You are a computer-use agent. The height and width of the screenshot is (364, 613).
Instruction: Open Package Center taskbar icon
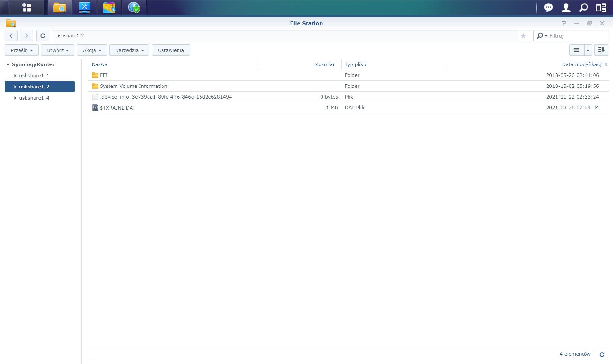[x=109, y=7]
